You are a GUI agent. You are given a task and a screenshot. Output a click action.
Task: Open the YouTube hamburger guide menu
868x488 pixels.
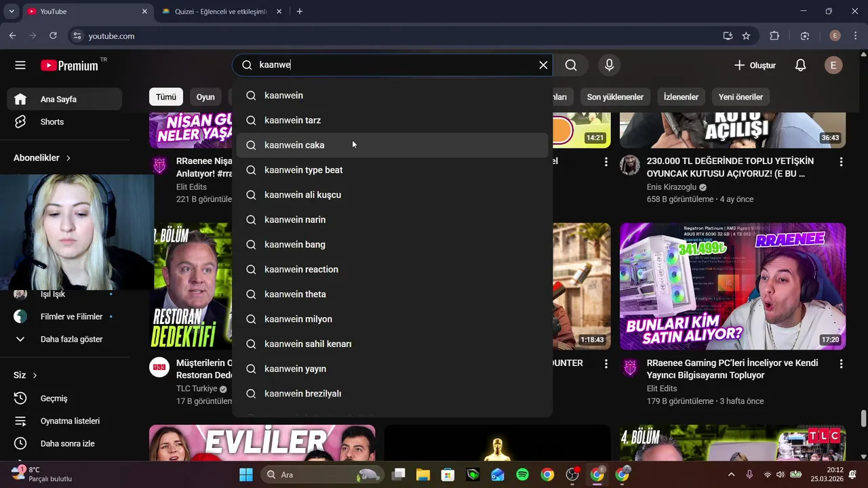point(20,65)
